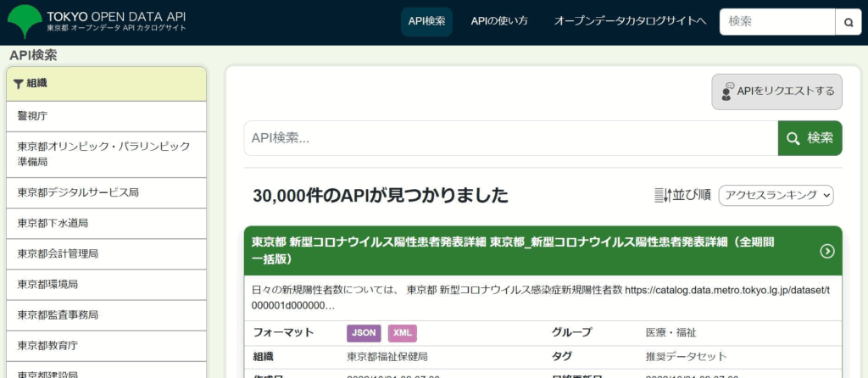Click the 医療・福祉 group value
868x378 pixels.
point(671,333)
